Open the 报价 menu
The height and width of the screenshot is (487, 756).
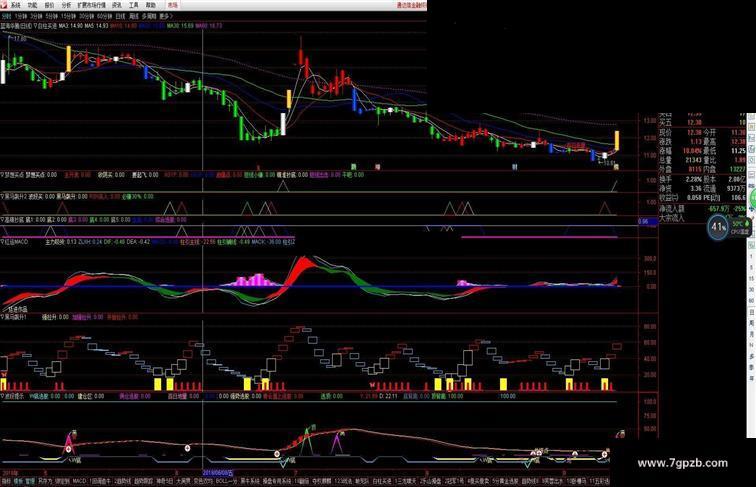point(49,5)
